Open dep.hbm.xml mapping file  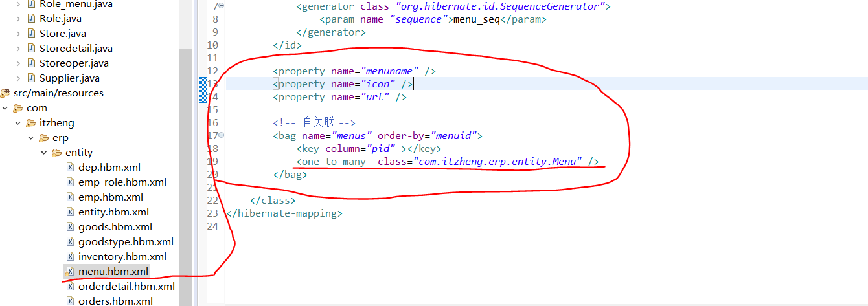109,168
